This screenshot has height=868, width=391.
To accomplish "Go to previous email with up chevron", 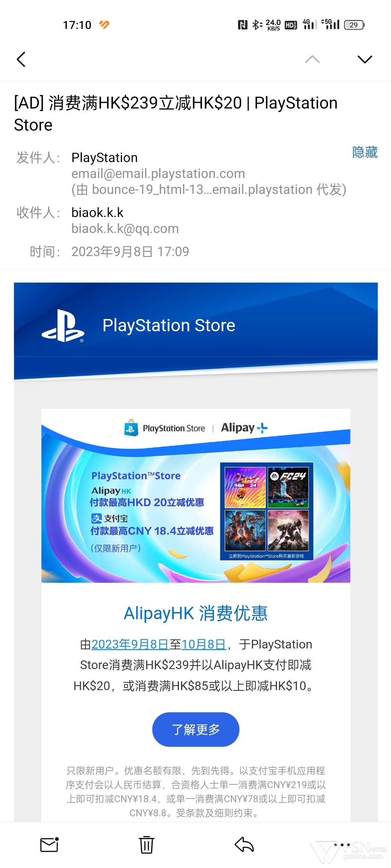I will 312,59.
